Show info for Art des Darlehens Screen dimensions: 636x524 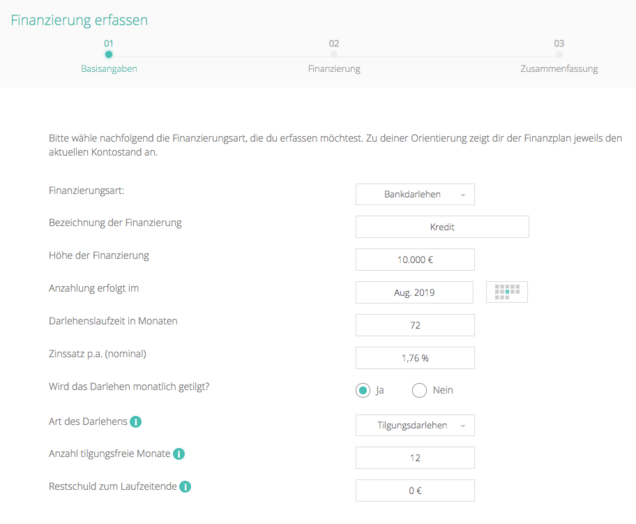(135, 422)
